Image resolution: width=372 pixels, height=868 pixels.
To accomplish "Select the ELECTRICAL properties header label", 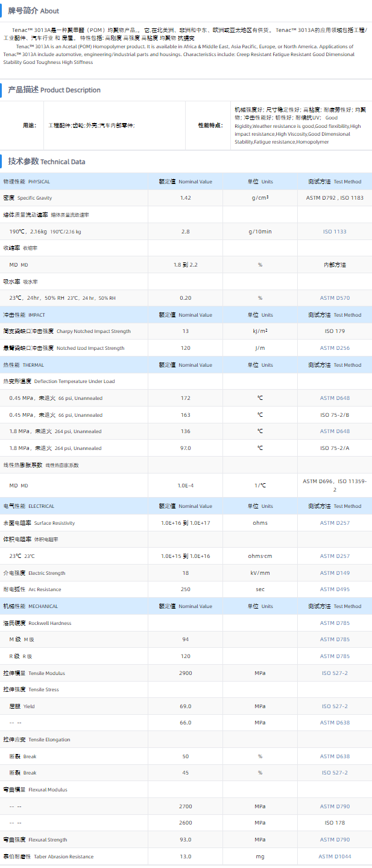I will coord(28,506).
